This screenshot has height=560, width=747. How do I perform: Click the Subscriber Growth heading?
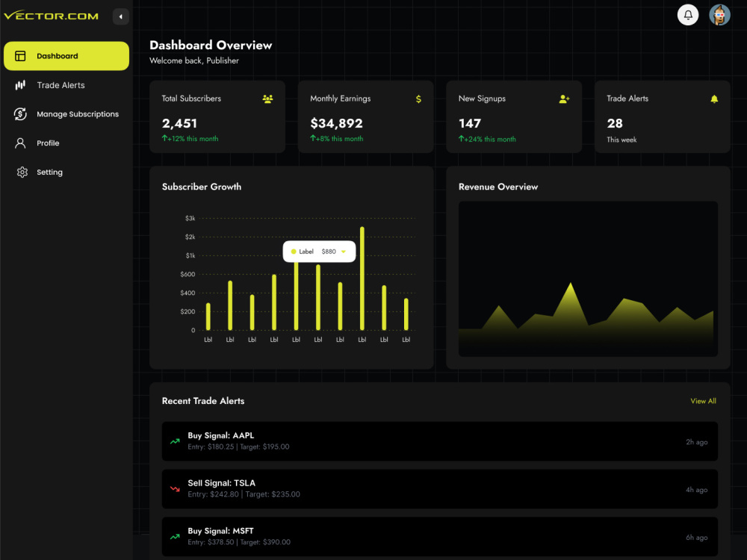[202, 187]
